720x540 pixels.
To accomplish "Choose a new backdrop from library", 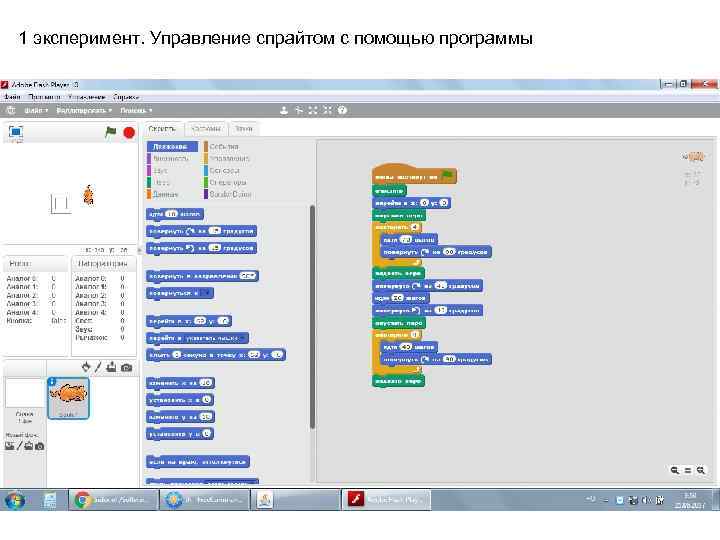I will (x=10, y=446).
